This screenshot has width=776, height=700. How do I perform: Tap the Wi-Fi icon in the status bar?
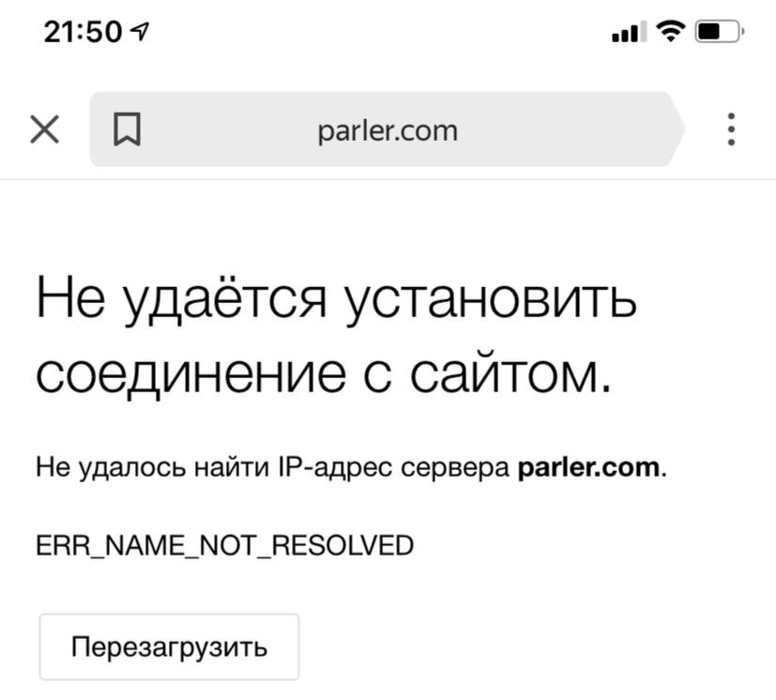point(671,33)
